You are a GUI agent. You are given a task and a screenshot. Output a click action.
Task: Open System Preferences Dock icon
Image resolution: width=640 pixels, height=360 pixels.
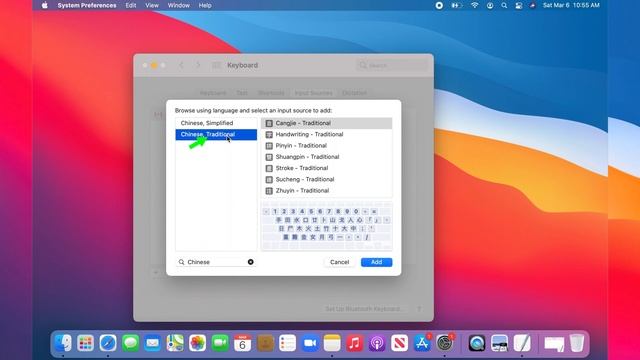click(x=444, y=343)
